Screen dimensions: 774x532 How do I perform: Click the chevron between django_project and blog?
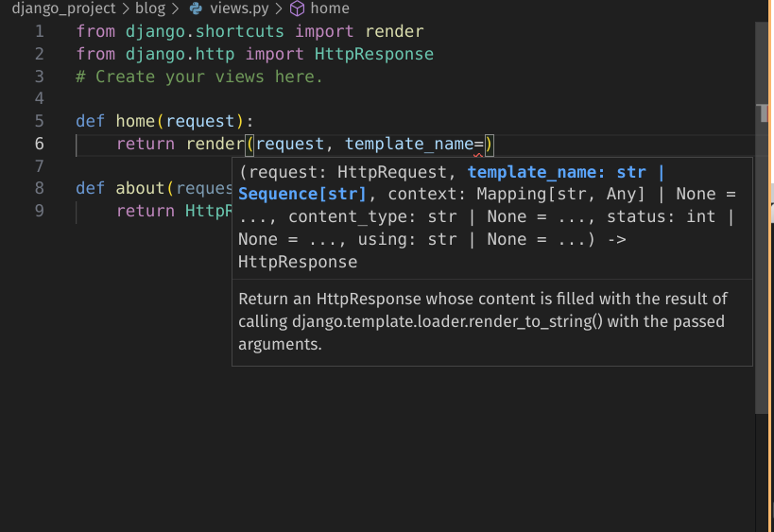[x=124, y=9]
